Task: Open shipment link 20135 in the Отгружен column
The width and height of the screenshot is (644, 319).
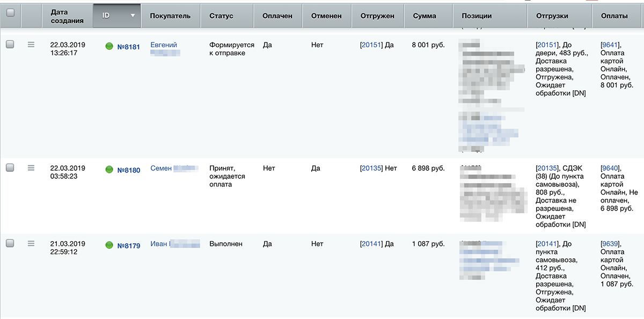Action: (371, 168)
